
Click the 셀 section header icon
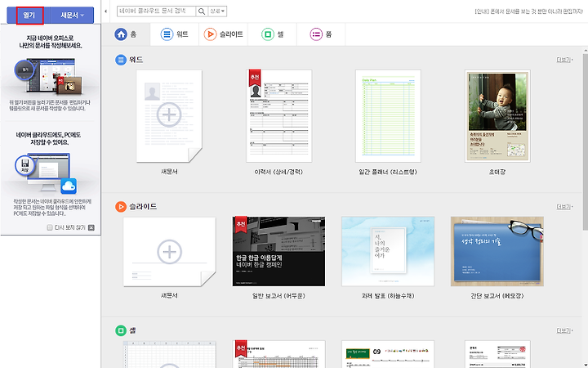(121, 331)
